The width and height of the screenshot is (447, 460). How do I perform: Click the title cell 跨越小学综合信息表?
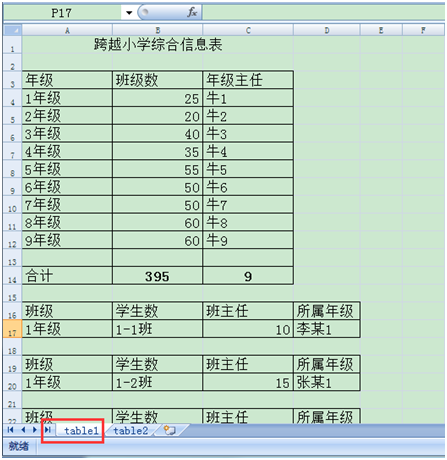pos(158,45)
